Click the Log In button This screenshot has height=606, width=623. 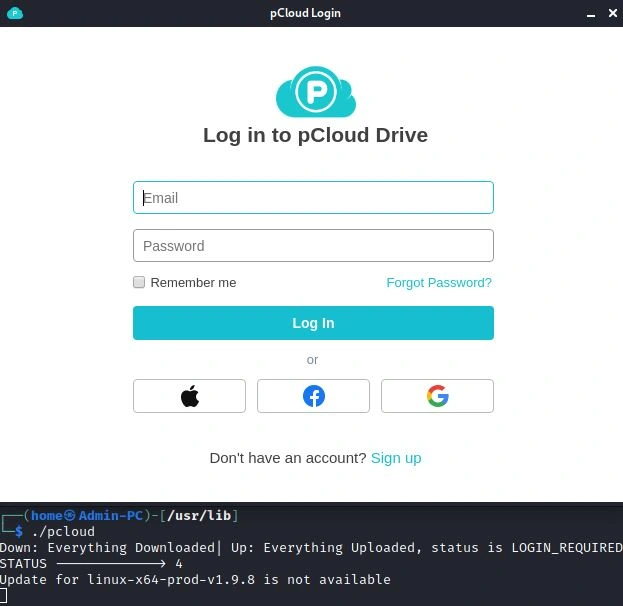pyautogui.click(x=313, y=323)
